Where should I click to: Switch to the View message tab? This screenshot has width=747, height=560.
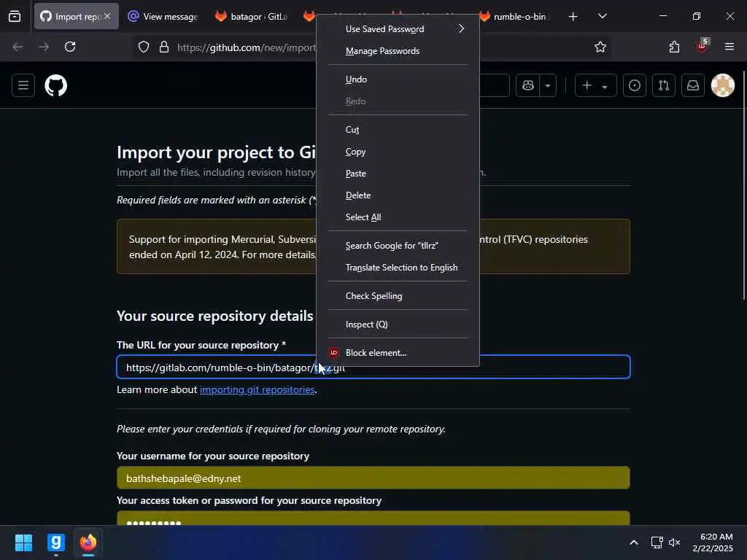tap(163, 16)
